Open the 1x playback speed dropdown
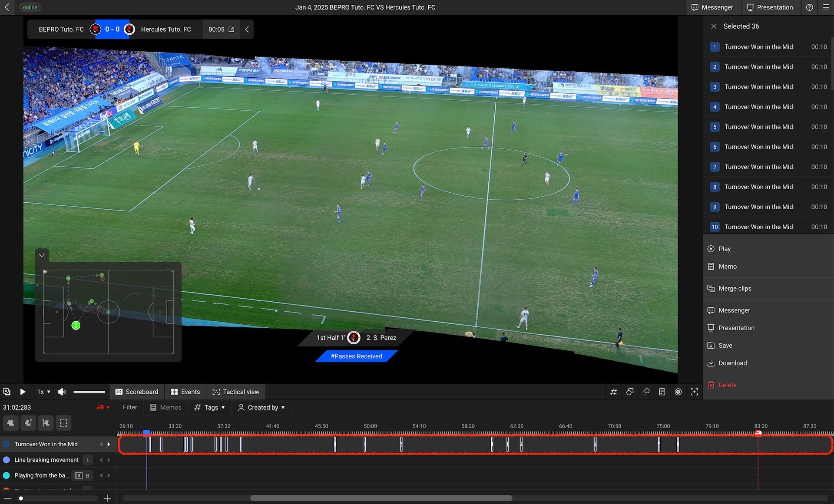 [x=43, y=392]
